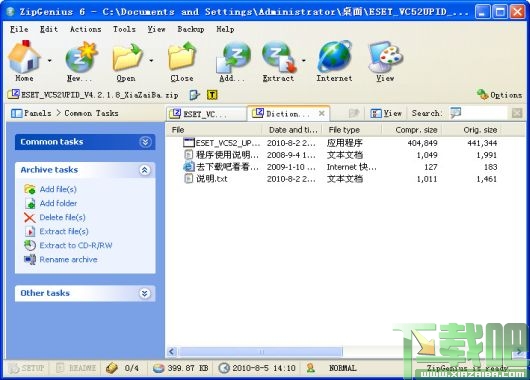Click the Delete file(s) link
Screen dimensions: 530x380
63,217
